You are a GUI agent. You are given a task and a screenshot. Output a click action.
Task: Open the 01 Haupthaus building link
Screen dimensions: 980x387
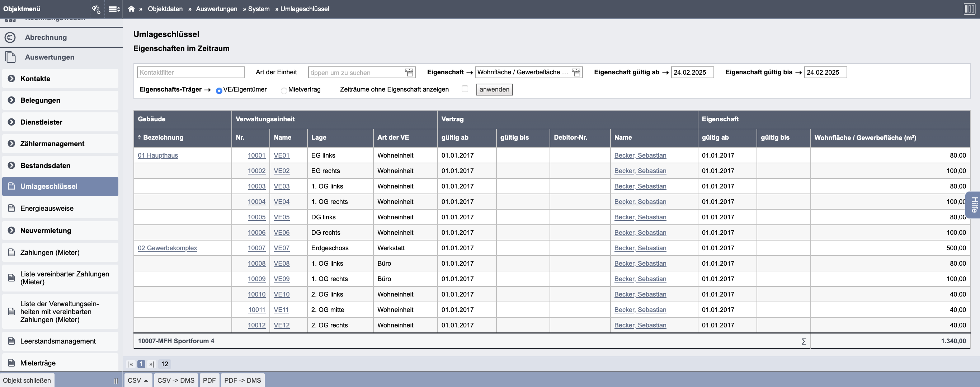(x=158, y=155)
